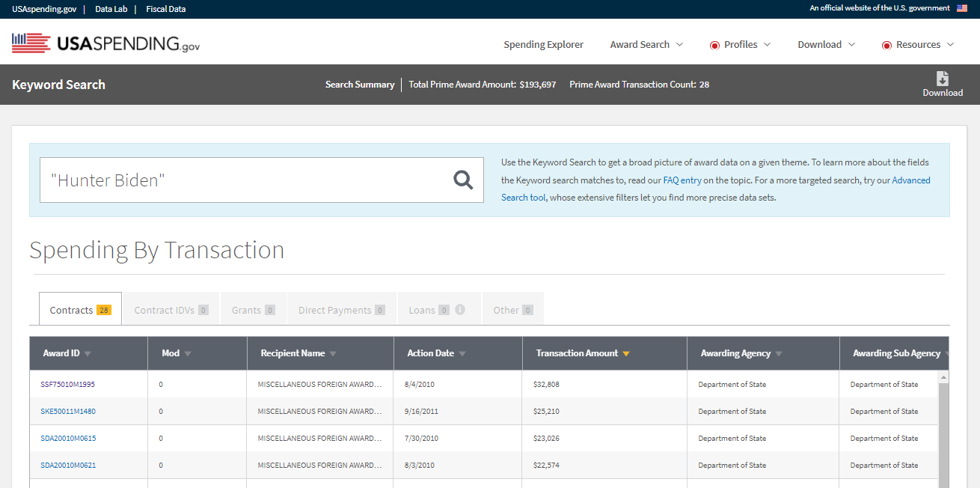This screenshot has height=488, width=980.
Task: Click the red dot beside Profiles
Action: pyautogui.click(x=714, y=45)
